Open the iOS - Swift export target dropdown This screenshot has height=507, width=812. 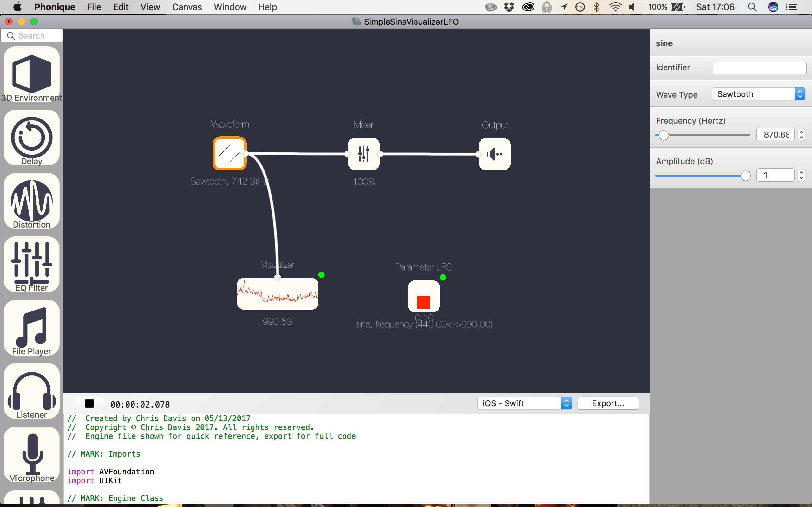point(524,403)
